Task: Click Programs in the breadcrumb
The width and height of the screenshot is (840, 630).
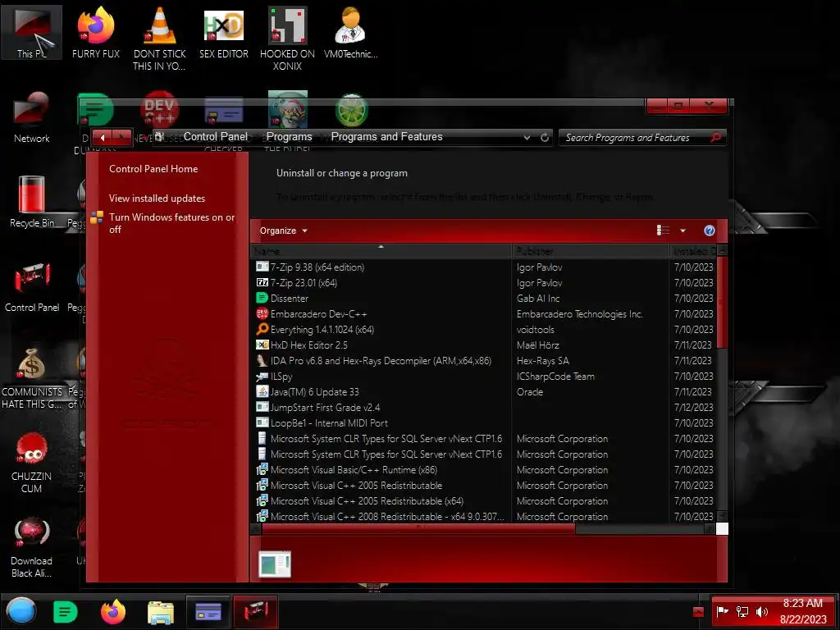Action: (x=290, y=137)
